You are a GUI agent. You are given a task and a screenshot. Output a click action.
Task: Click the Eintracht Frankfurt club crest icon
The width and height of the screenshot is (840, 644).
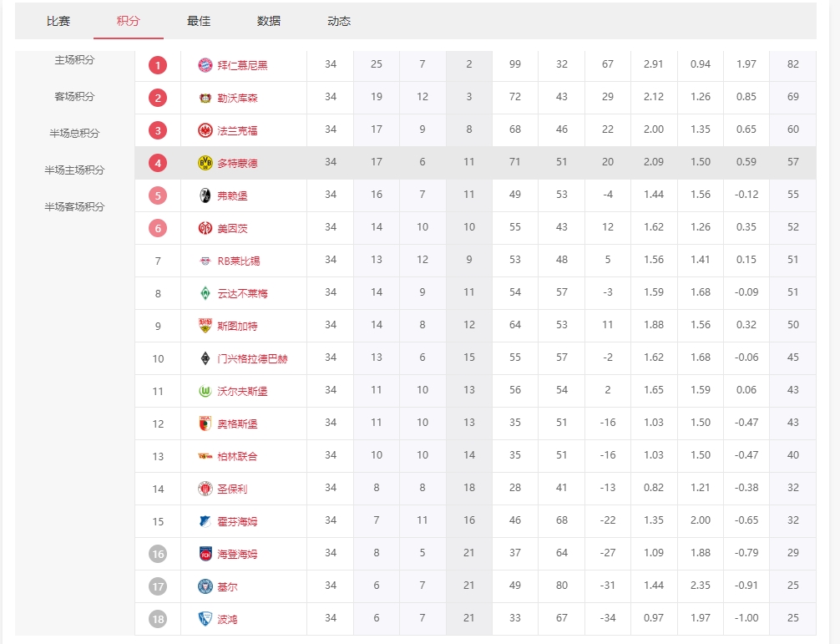click(x=205, y=130)
